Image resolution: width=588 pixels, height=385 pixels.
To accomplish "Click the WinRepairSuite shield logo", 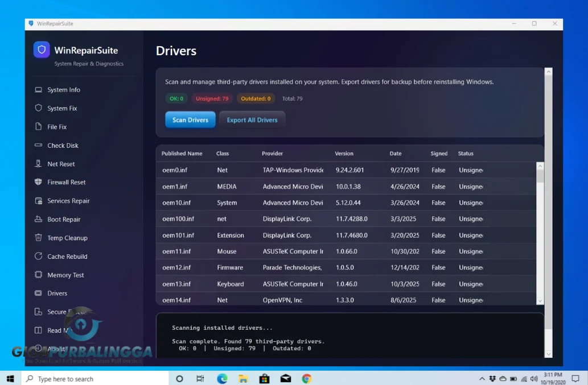I will 42,49.
